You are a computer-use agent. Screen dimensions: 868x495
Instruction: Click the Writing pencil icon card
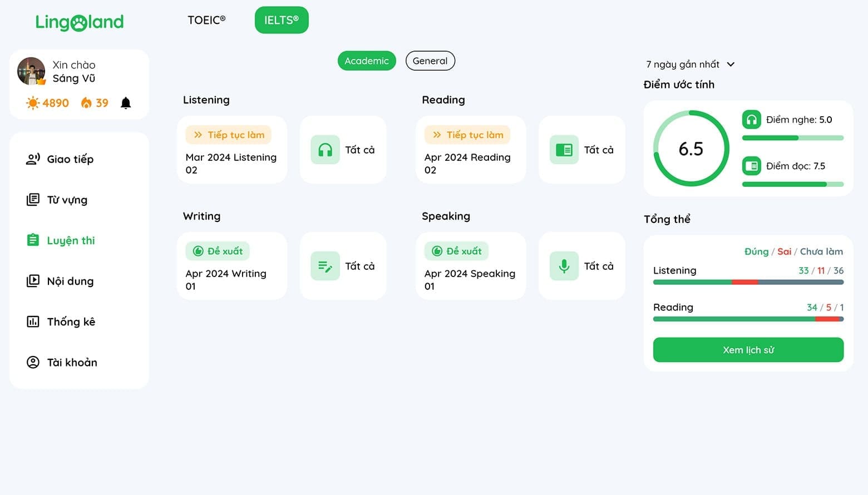(x=343, y=266)
